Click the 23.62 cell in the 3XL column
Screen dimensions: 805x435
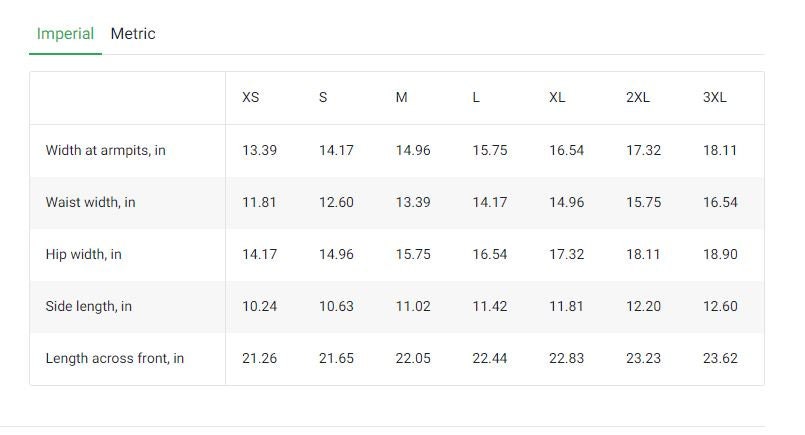pyautogui.click(x=720, y=358)
